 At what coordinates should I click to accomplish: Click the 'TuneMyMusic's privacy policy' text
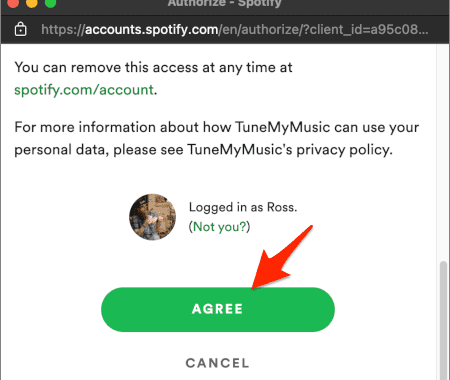click(x=290, y=150)
